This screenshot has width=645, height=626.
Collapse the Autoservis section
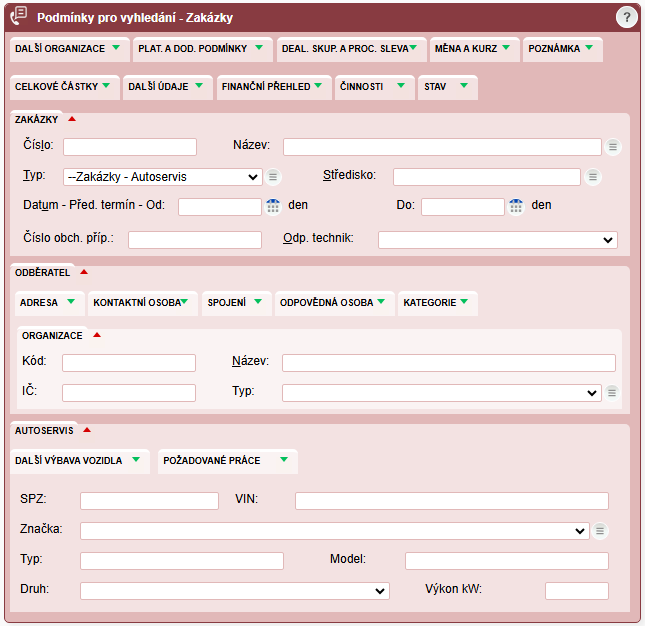click(x=87, y=430)
